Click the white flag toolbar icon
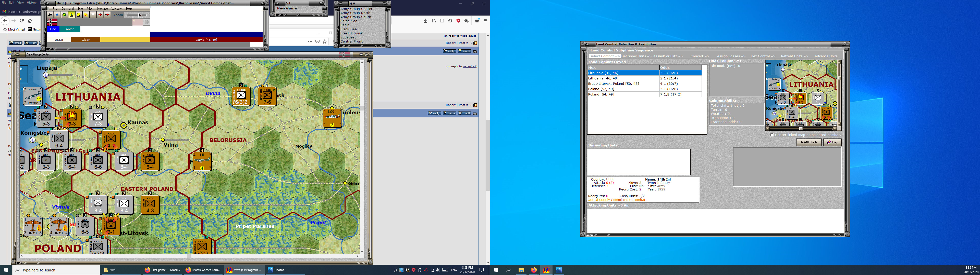 93,15
